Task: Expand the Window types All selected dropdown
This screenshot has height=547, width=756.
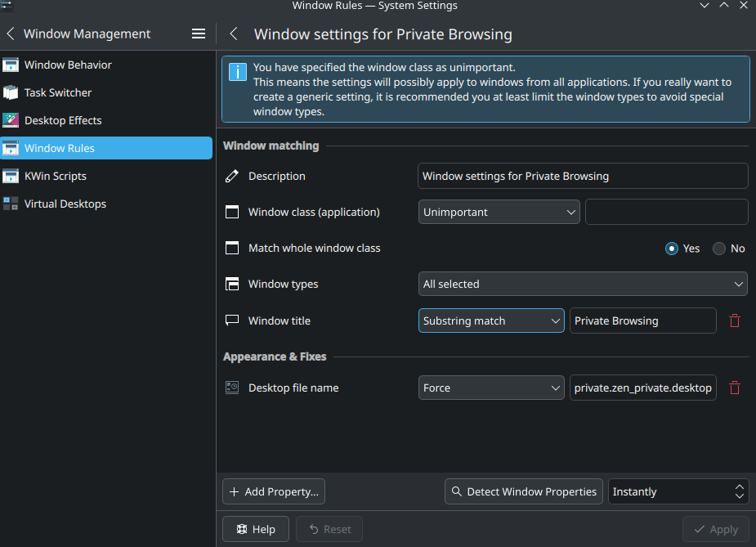Action: (583, 284)
